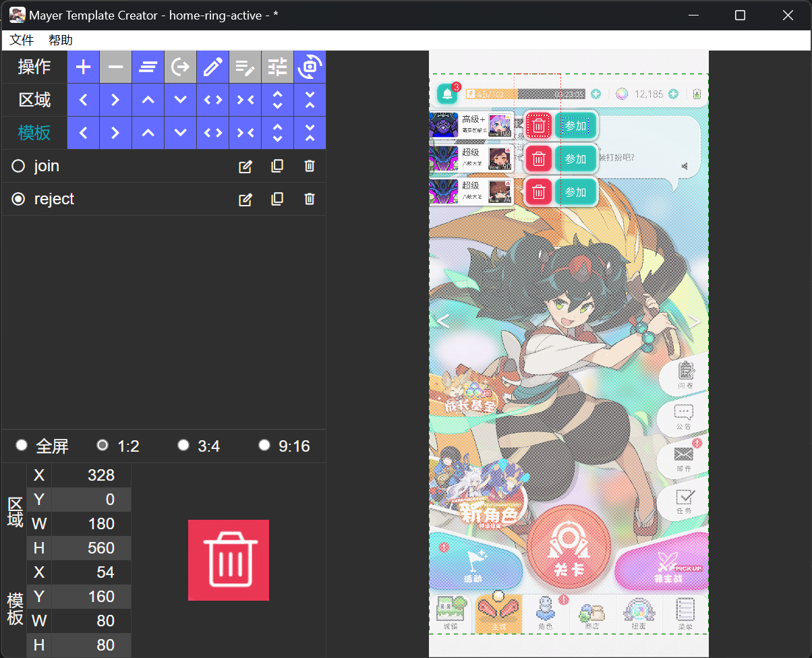Click the 模板 X value field 54
Image resolution: width=812 pixels, height=658 pixels.
(92, 572)
